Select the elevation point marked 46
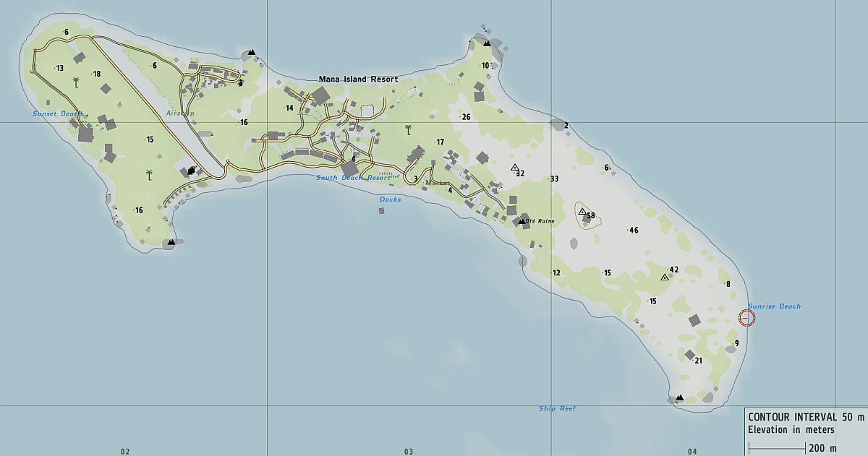Screen dimensions: 868x456 click(634, 231)
